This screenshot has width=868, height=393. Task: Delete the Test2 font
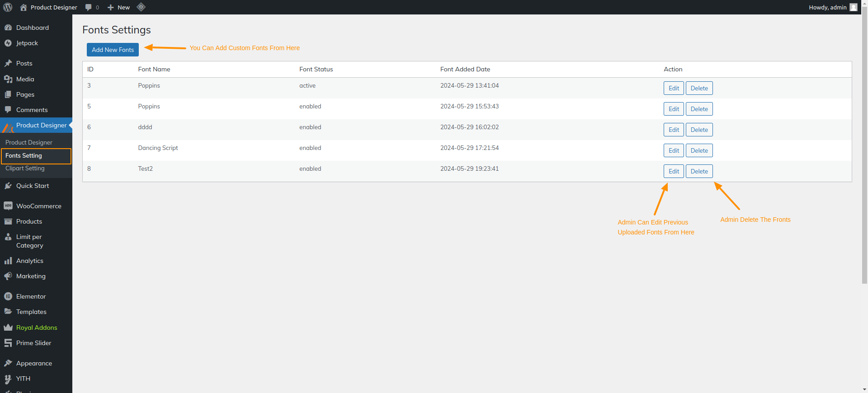699,171
